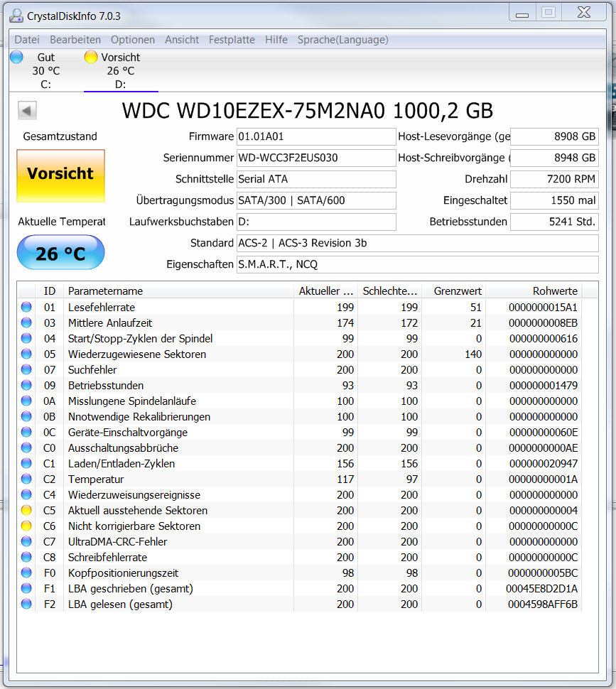
Task: Click status orb for LBA gelesen (gesamt)
Action: pos(26,604)
